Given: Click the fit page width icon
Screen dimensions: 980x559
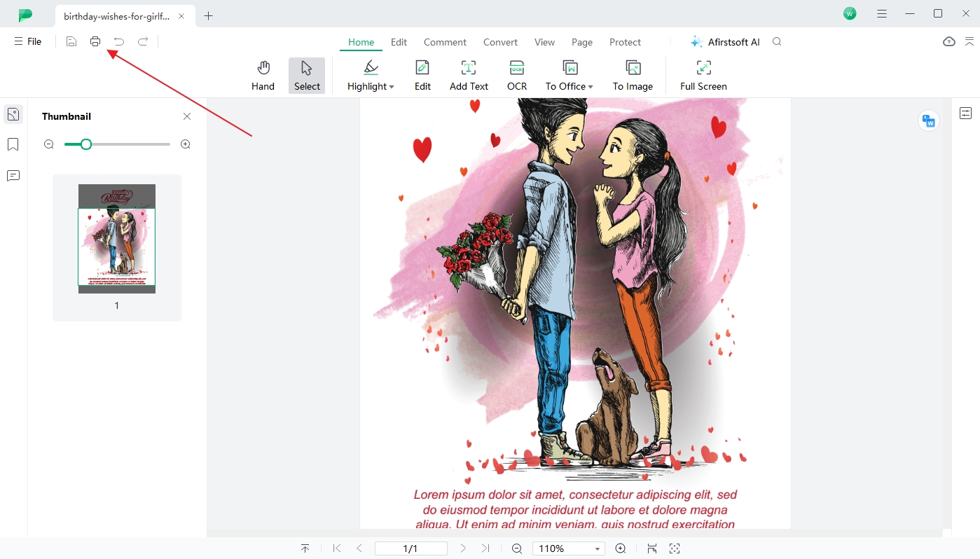Looking at the screenshot, I should tap(652, 548).
